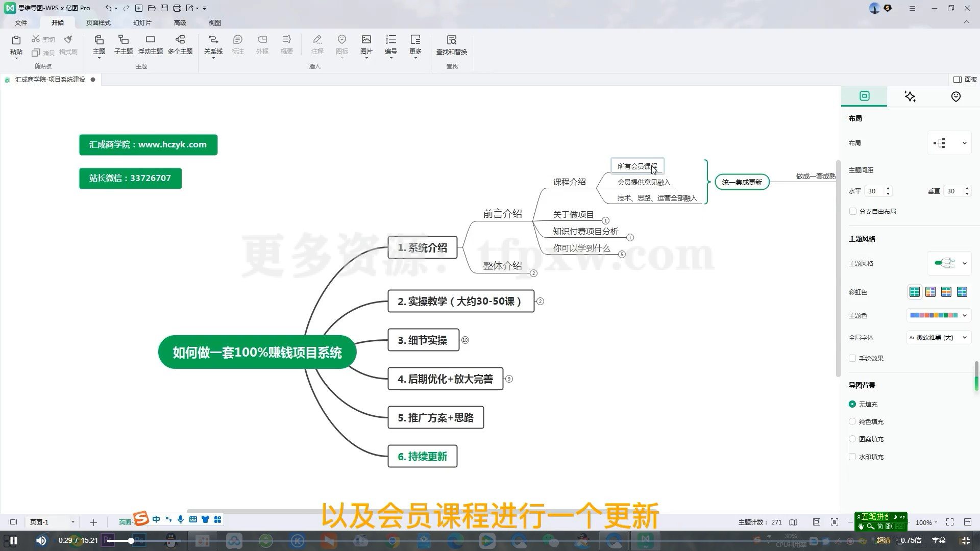Screen dimensions: 980x551
Task: Toggle the 手绘效果 hand-drawn effect
Action: point(853,358)
